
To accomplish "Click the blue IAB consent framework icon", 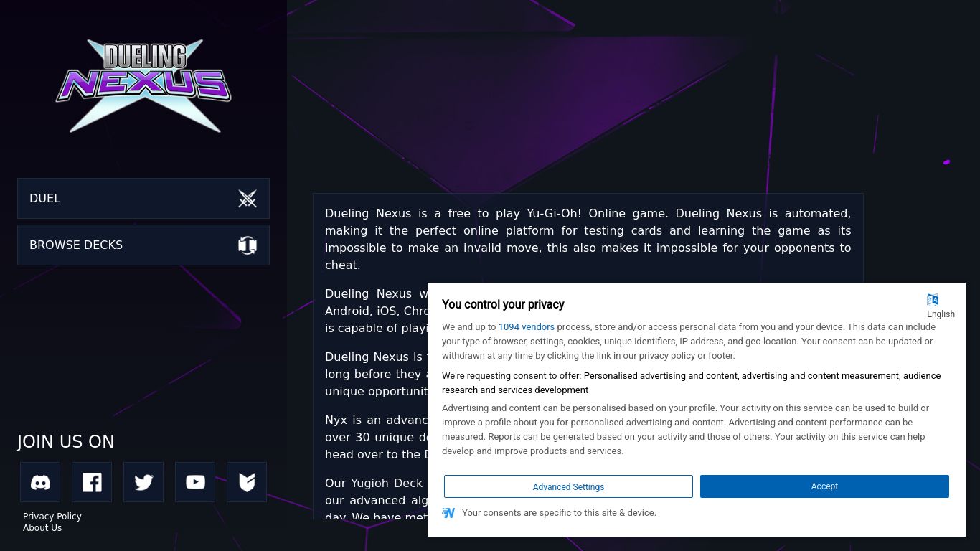I will (x=449, y=512).
